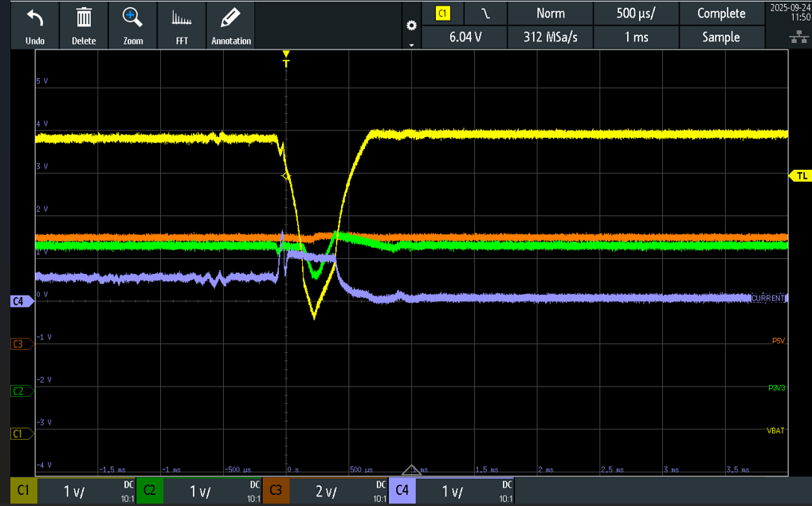Open the FFT spectrum tool
812x506 pixels.
pyautogui.click(x=182, y=25)
